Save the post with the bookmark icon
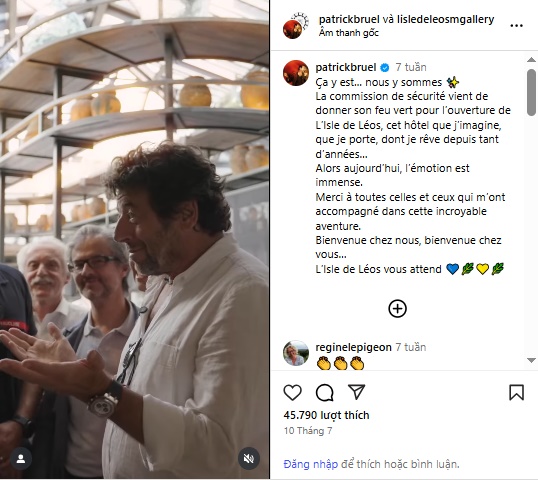Screen dimensions: 538x480 (516, 393)
